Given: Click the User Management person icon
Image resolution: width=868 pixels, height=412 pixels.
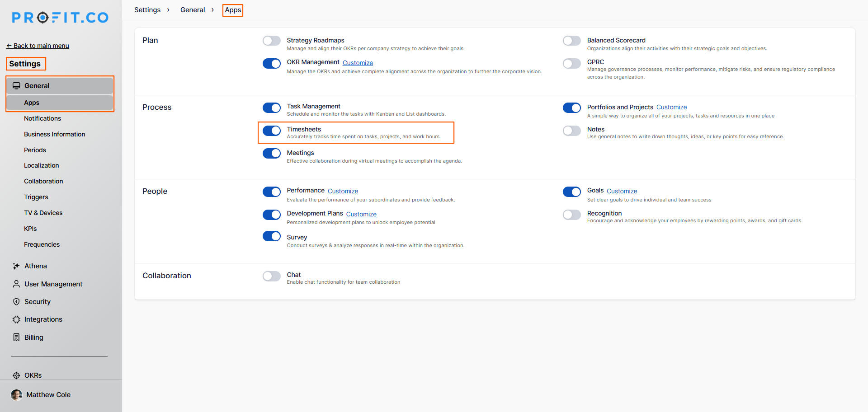Looking at the screenshot, I should pos(16,284).
